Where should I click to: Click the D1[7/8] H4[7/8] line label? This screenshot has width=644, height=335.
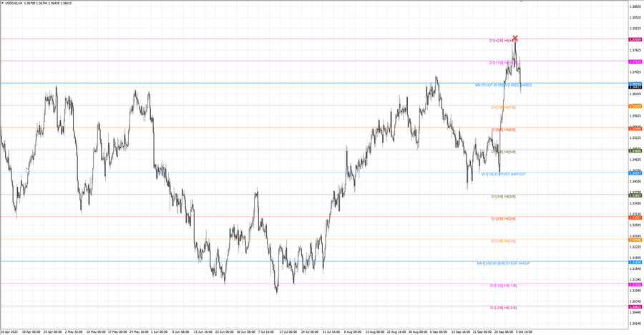tap(503, 107)
